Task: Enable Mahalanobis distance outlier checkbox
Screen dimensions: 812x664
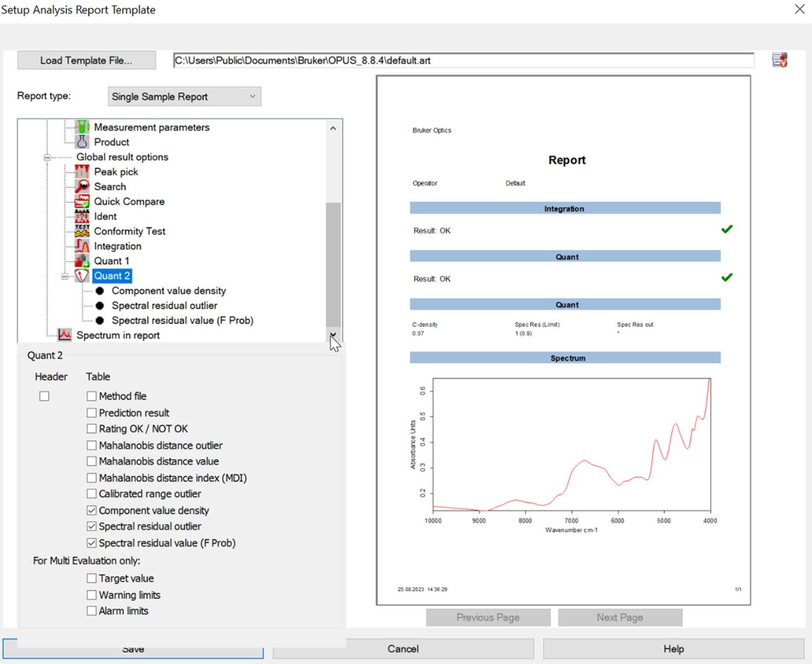Action: 91,445
